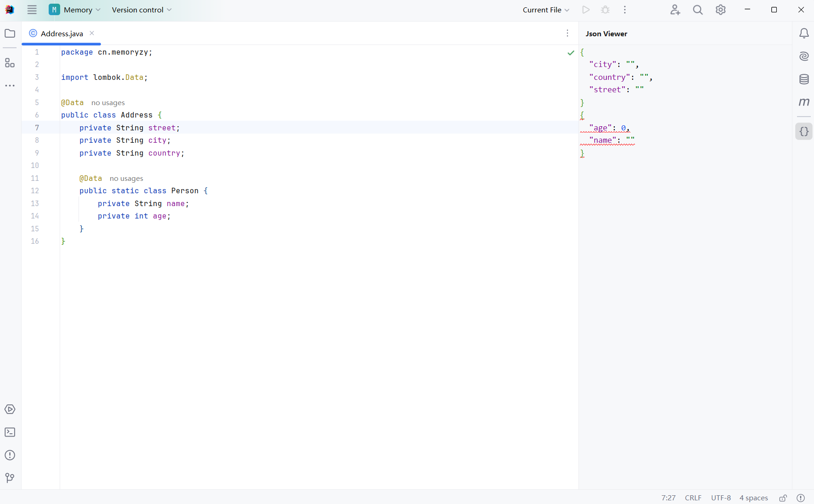Click the status bar warning circle icon
Screen dimensions: 814x504
pyautogui.click(x=801, y=498)
